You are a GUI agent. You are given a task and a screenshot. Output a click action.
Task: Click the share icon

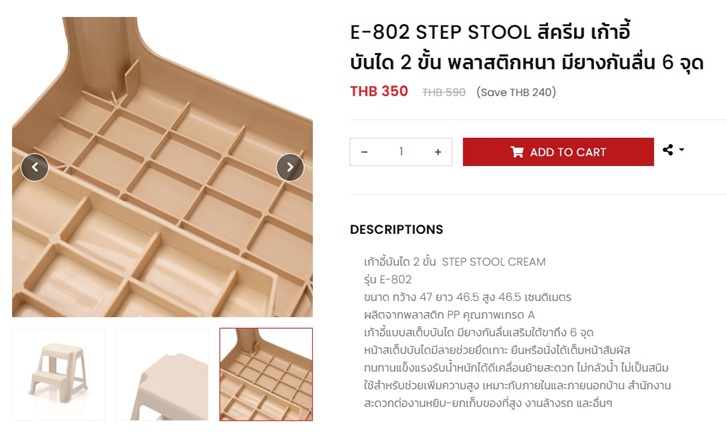(x=668, y=150)
